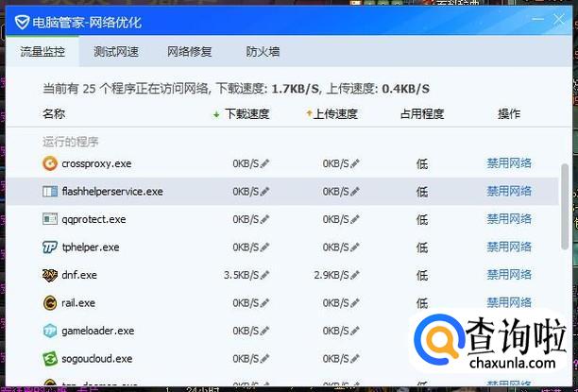578x392 pixels.
Task: Click the qqprotect.exe program icon
Action: [x=50, y=219]
